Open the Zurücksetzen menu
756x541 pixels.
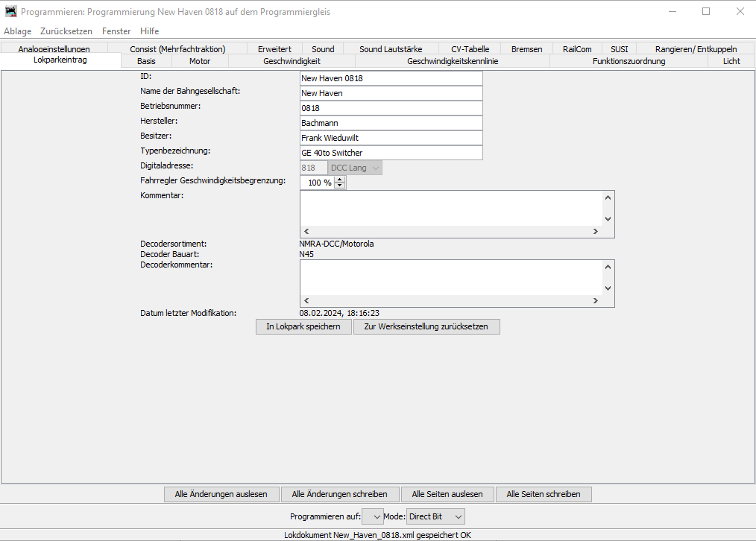click(x=66, y=31)
